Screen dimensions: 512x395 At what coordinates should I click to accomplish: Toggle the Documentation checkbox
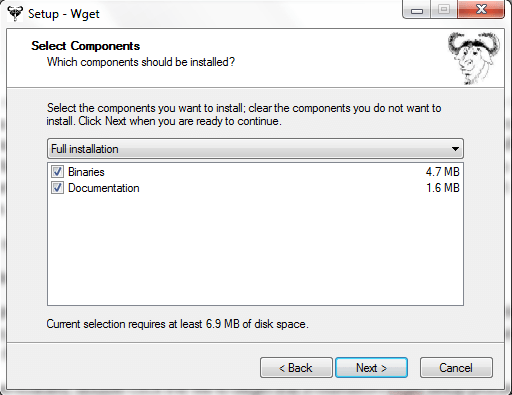[57, 188]
